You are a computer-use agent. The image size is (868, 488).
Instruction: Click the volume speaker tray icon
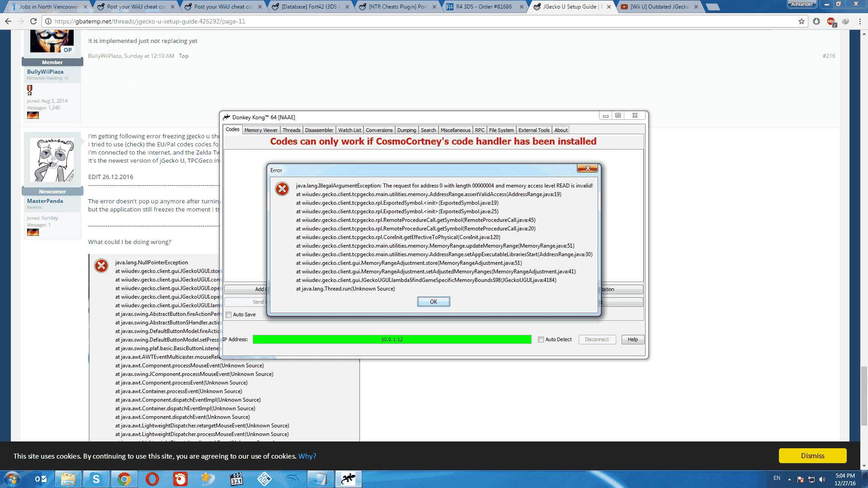click(822, 479)
